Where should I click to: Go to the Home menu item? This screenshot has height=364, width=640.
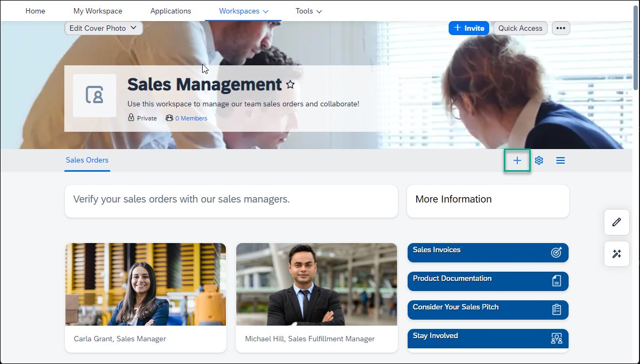coord(36,11)
